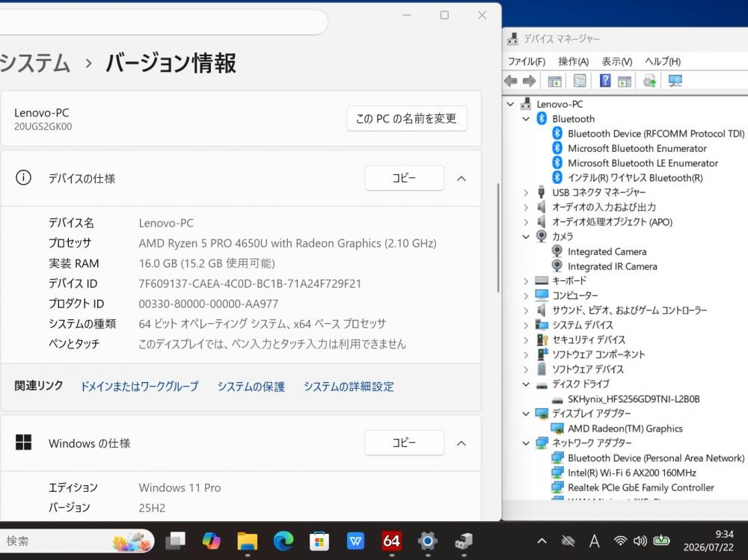This screenshot has height=560, width=748.
Task: Collapse ネットワーク アダプター category
Action: click(526, 443)
